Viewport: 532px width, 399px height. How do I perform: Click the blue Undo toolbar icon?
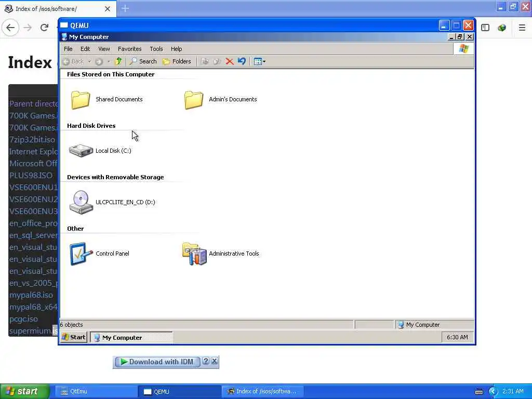click(x=242, y=61)
